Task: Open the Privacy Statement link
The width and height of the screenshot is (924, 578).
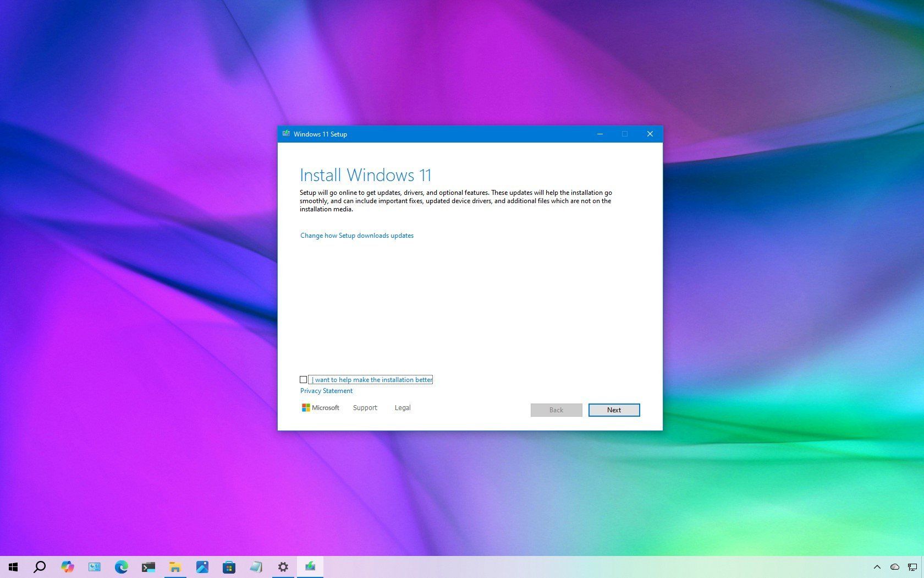Action: [x=326, y=390]
